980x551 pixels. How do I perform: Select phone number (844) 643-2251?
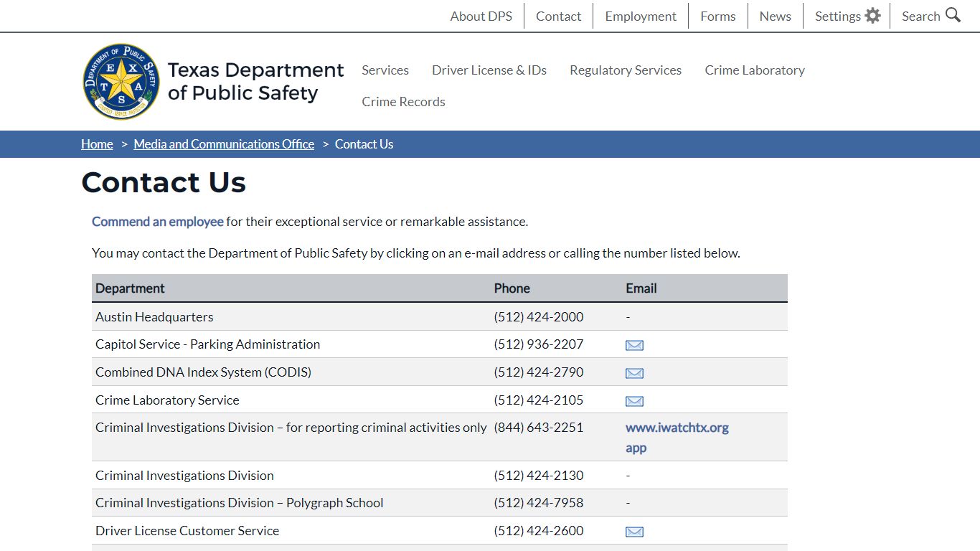539,428
